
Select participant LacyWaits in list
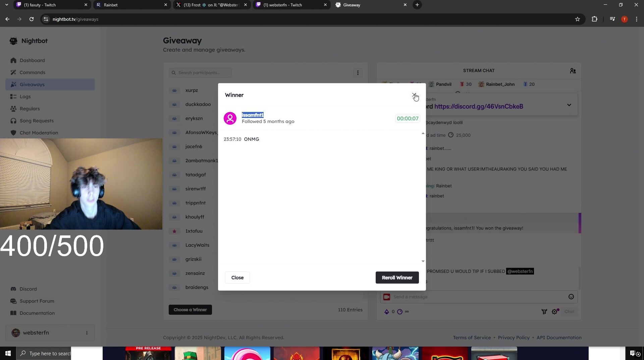click(197, 245)
